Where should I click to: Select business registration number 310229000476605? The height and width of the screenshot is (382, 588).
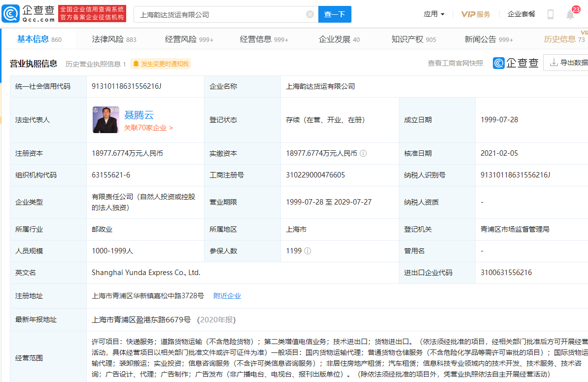315,175
